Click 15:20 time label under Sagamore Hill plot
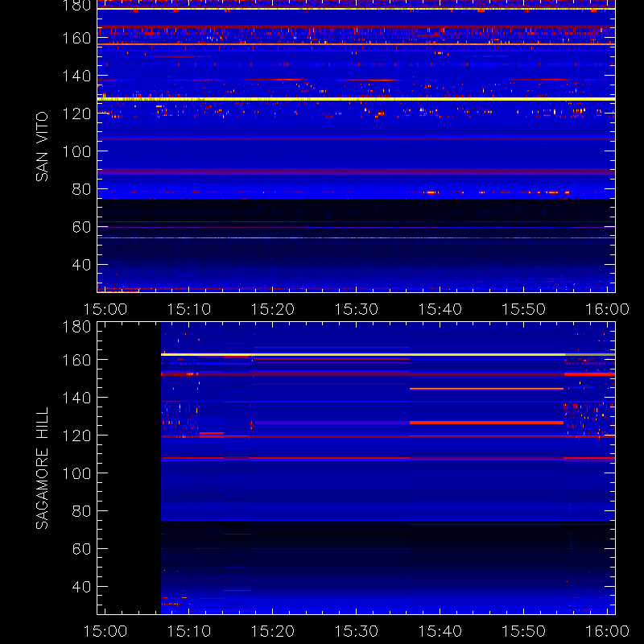Viewport: 644px width, 644px height. coord(273,631)
